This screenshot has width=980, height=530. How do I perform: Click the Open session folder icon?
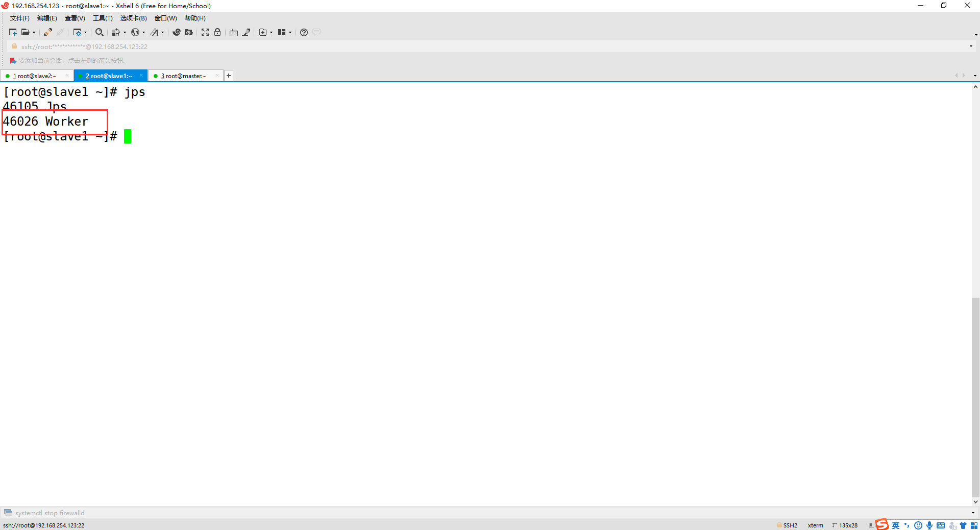pyautogui.click(x=25, y=32)
